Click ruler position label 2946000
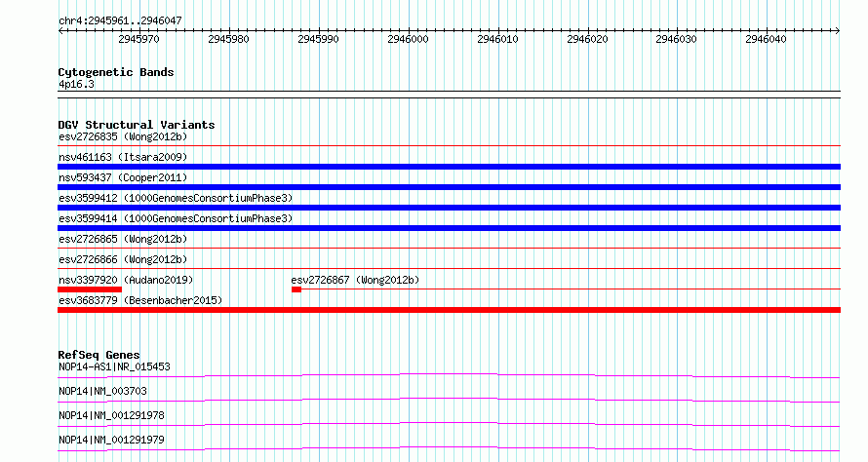Image resolution: width=868 pixels, height=462 pixels. [408, 39]
